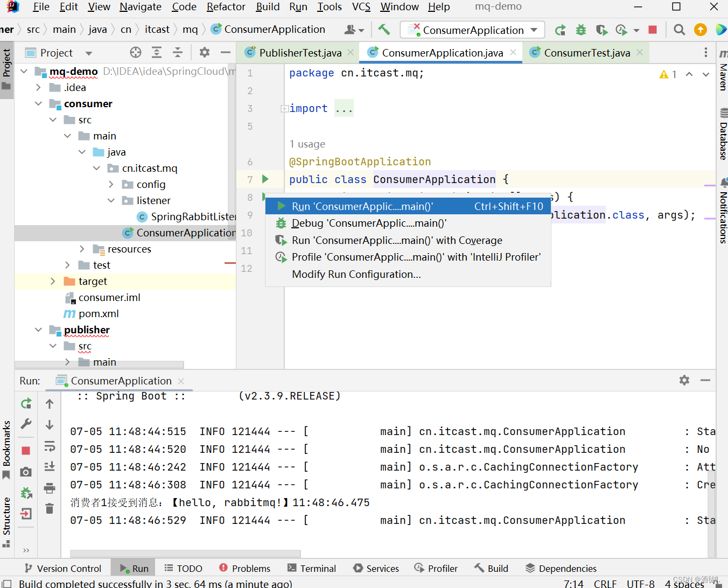Screen dimensions: 728x588
Task: Expand the .idea folder
Action: point(38,87)
